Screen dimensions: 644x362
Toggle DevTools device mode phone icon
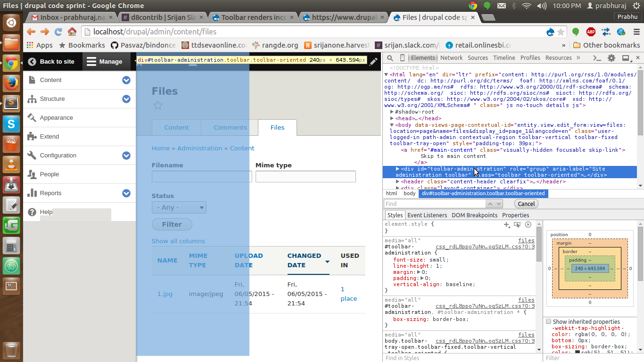(402, 58)
